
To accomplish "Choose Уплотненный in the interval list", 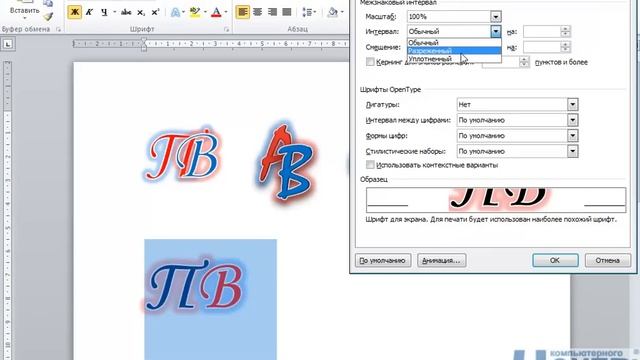I will click(x=454, y=58).
